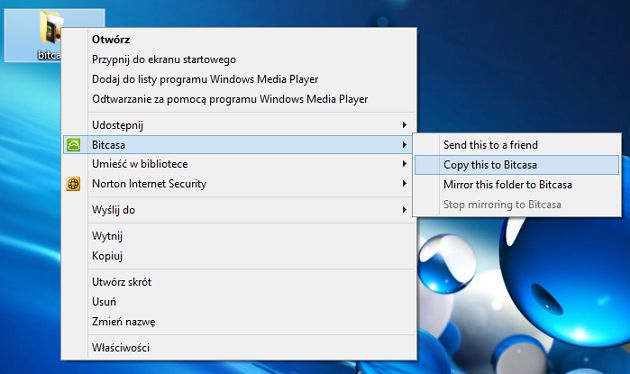Expand the Umieść w bibliotece arrow

click(x=405, y=164)
